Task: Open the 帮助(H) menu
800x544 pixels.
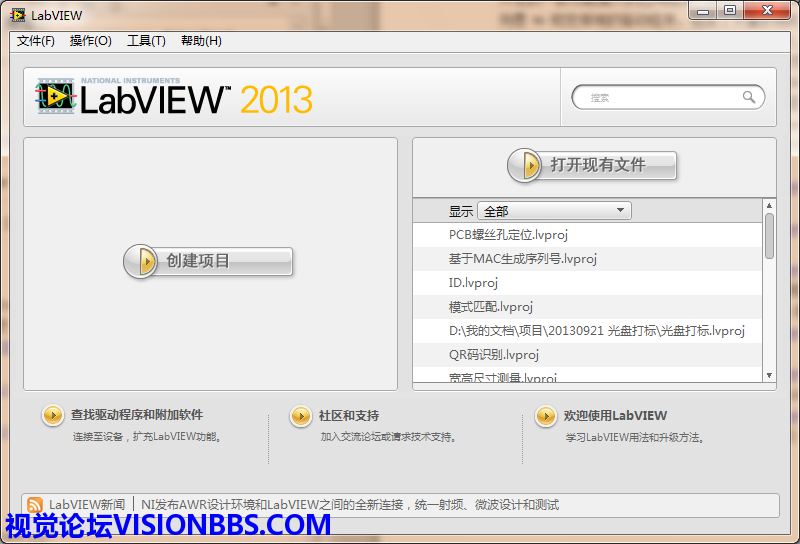Action: tap(201, 41)
